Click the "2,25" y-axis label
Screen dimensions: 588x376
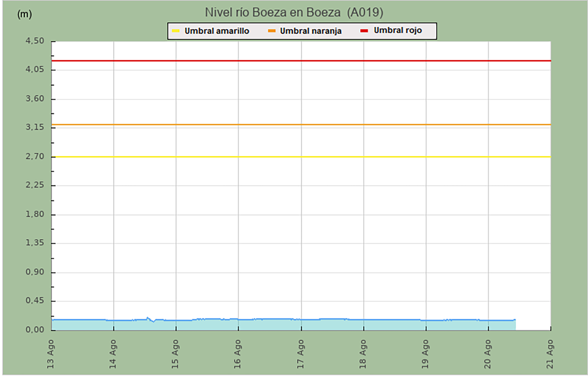(x=35, y=185)
